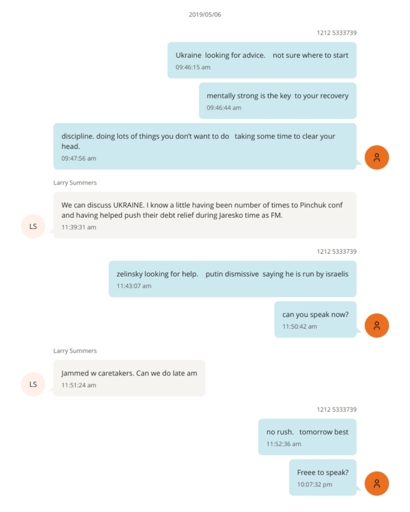
Task: Click the 'zelinsky looking for help' message
Action: [232, 279]
